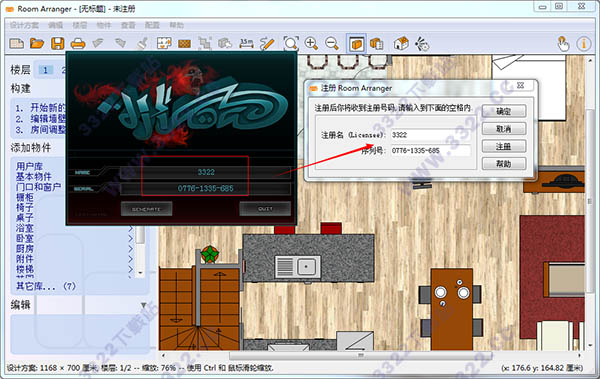Click the GENERATE button in keygen
Image resolution: width=600 pixels, height=379 pixels.
pos(147,209)
